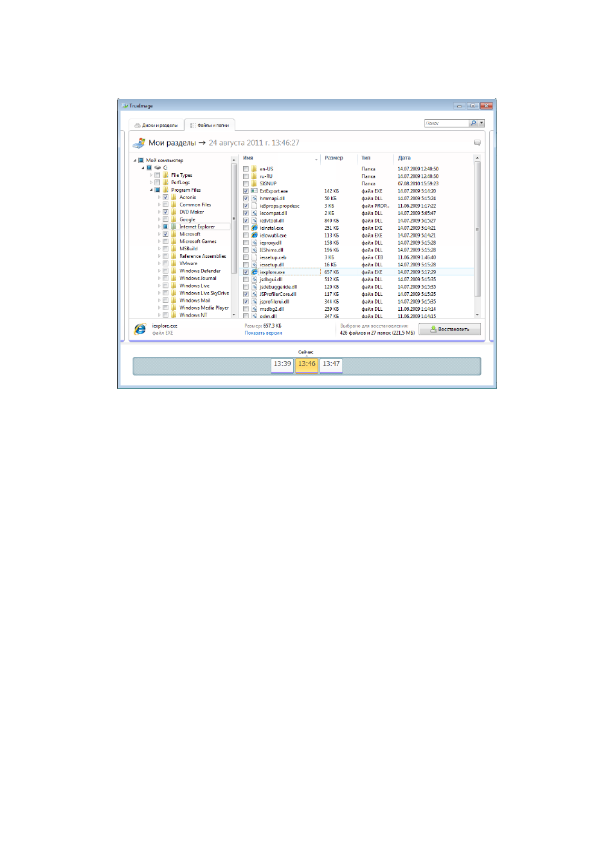This screenshot has height=868, width=614.
Task: Expand the File Types folder
Action: pos(151,175)
